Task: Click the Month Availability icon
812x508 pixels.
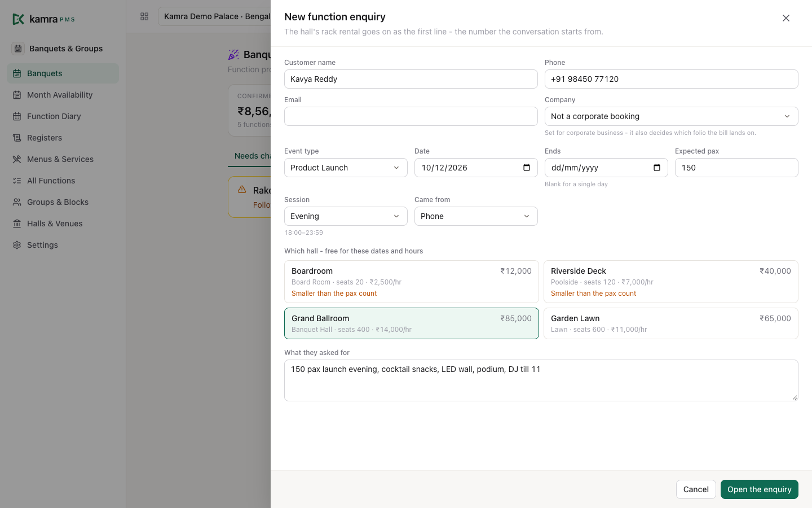Action: pyautogui.click(x=17, y=95)
